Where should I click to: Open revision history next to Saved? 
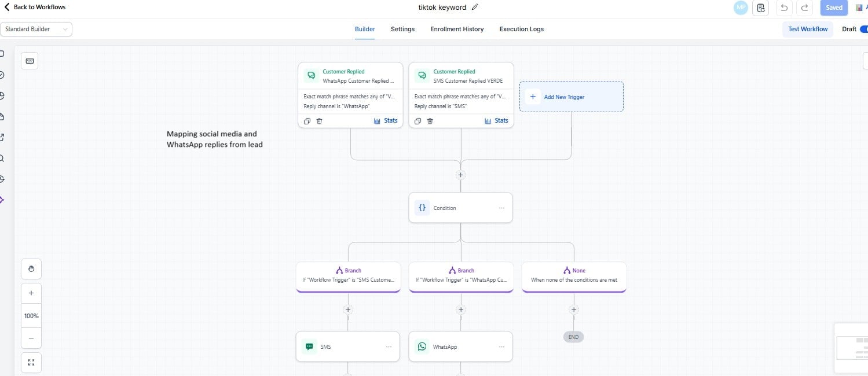[x=760, y=8]
